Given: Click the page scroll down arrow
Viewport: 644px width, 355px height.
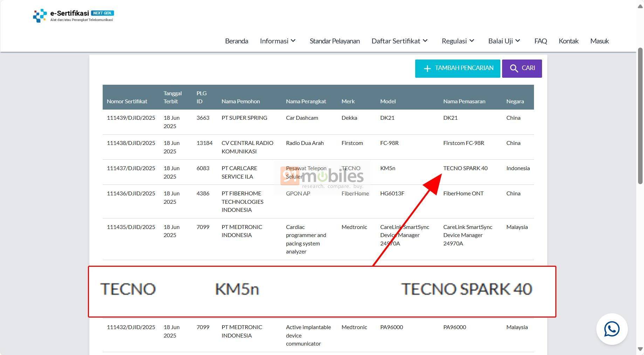Looking at the screenshot, I should point(640,349).
